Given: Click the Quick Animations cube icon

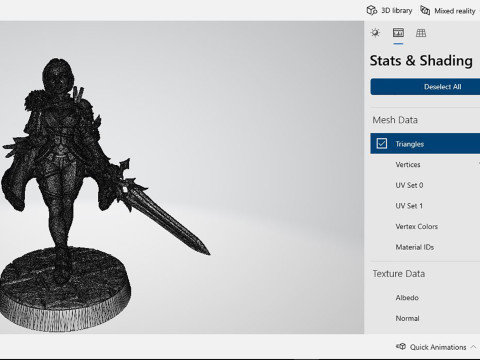Looking at the screenshot, I should click(x=401, y=346).
